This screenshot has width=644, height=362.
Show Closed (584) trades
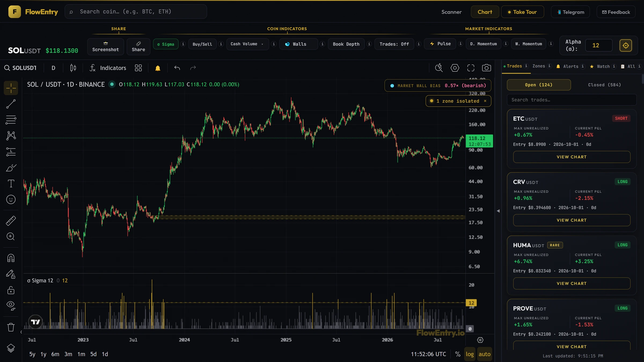(604, 85)
